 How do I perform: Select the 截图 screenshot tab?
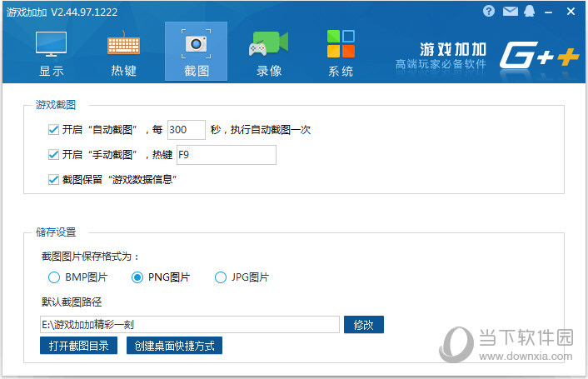pyautogui.click(x=196, y=52)
